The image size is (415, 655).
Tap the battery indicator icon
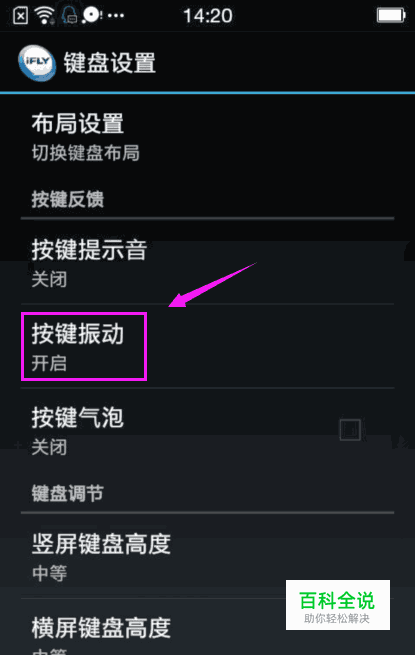[x=391, y=16]
